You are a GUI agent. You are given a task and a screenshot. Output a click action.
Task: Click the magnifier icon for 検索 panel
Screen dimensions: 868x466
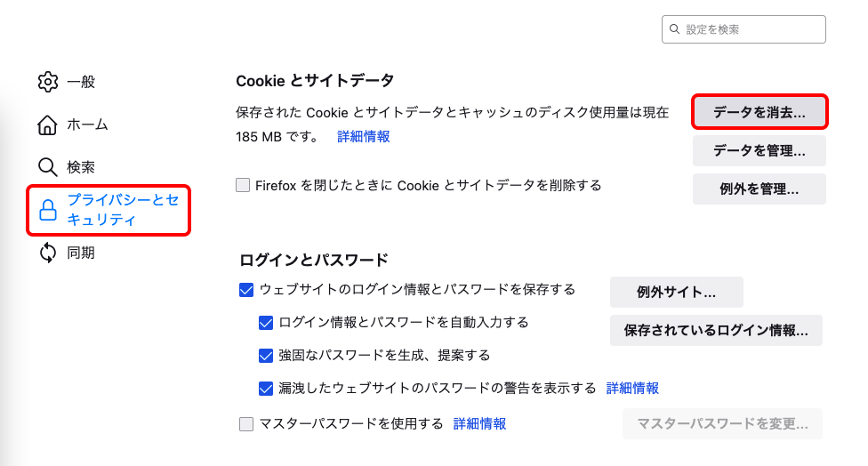point(48,166)
